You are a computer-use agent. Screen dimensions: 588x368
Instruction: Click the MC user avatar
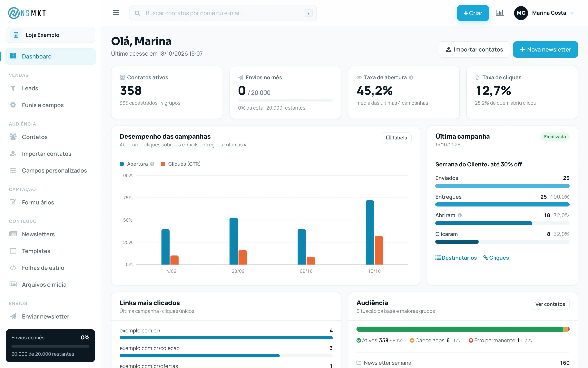click(521, 13)
